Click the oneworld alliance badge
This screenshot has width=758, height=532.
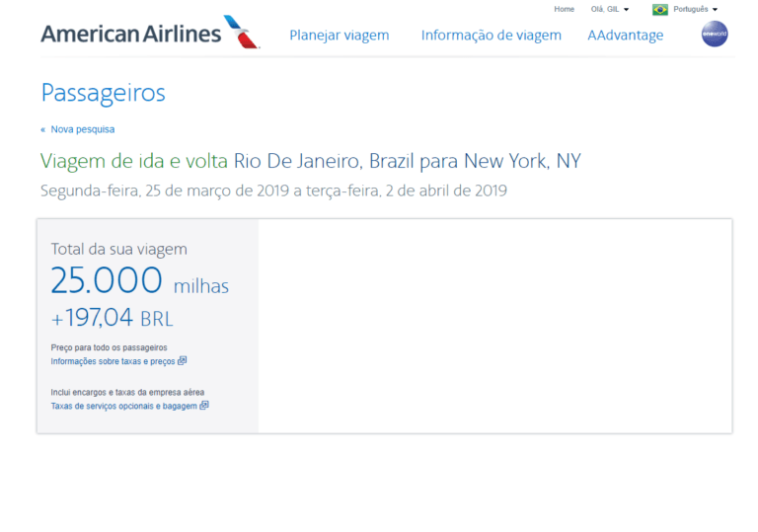715,35
